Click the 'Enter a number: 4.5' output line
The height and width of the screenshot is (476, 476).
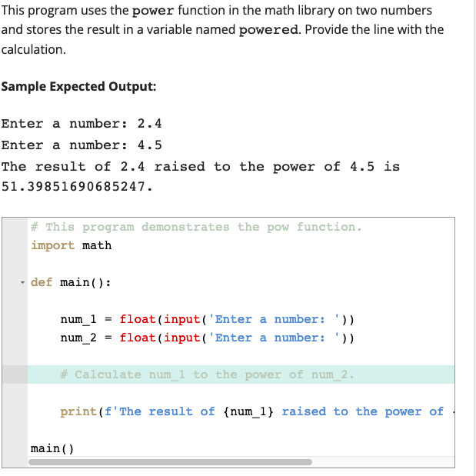(x=82, y=145)
